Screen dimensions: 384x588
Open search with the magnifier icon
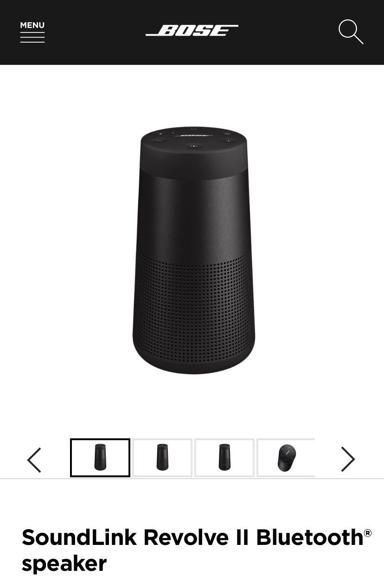(x=351, y=32)
